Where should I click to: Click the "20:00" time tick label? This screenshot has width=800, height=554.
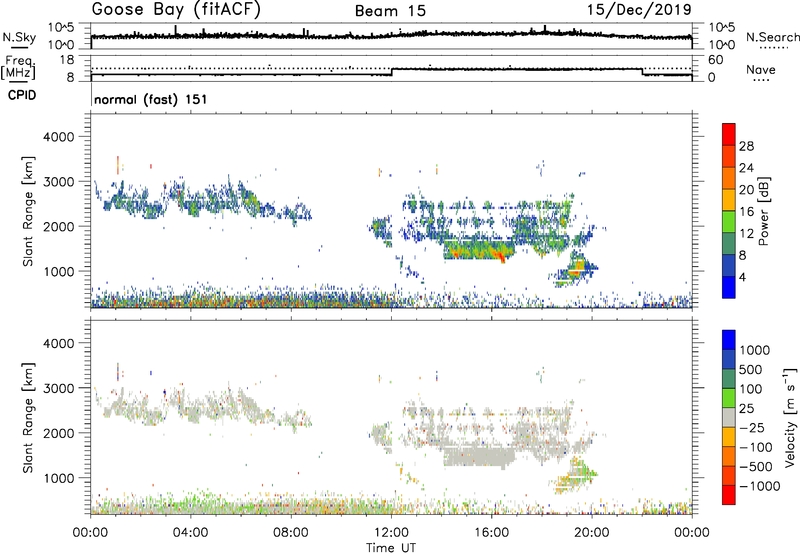tap(592, 533)
